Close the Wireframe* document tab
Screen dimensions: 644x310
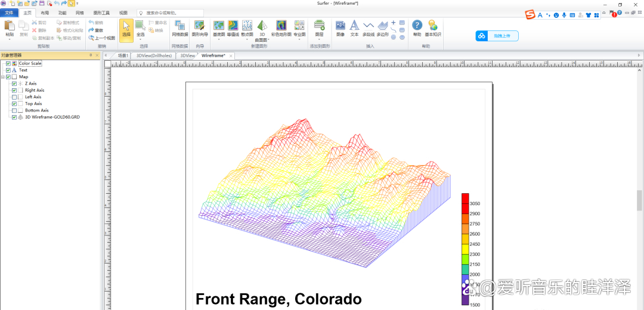(231, 55)
